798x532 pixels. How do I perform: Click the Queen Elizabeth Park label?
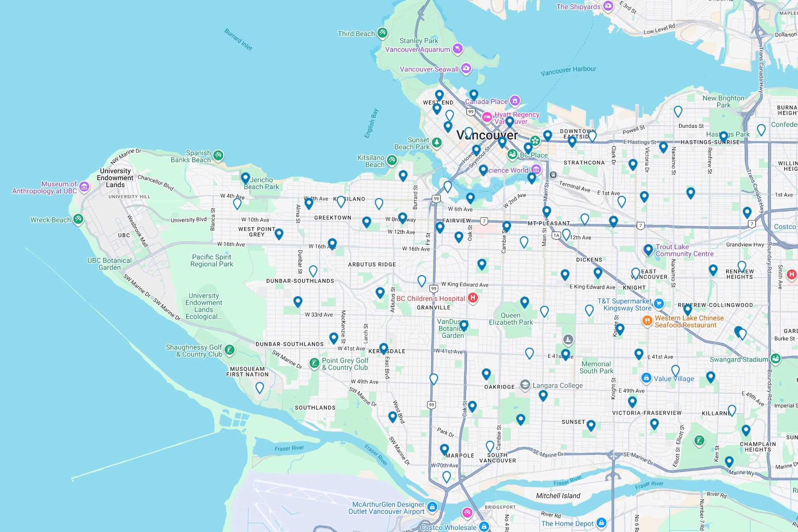point(510,319)
